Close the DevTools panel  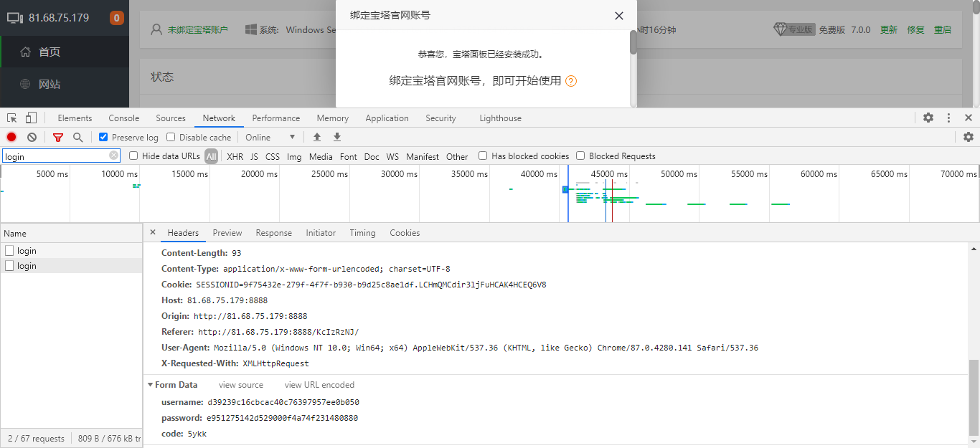coord(969,118)
